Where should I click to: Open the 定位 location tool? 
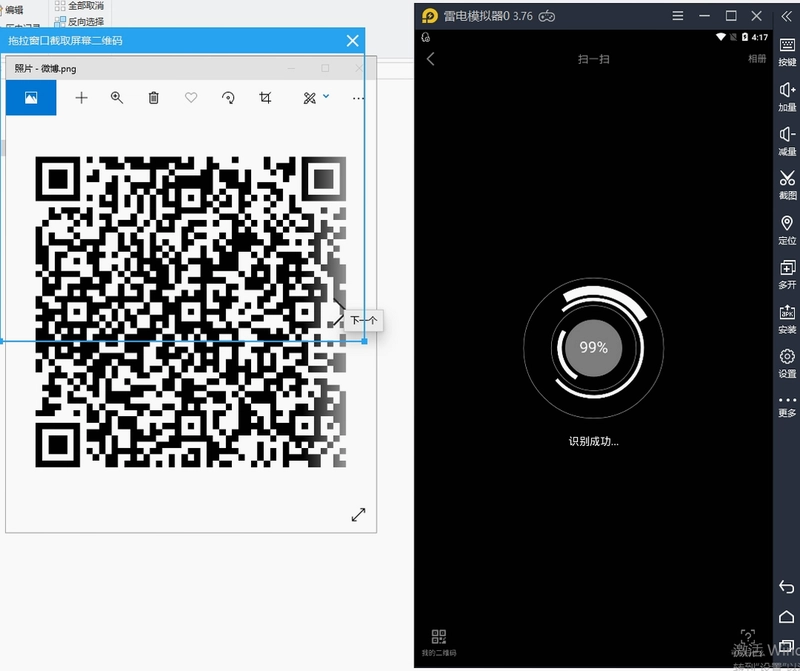coord(787,230)
